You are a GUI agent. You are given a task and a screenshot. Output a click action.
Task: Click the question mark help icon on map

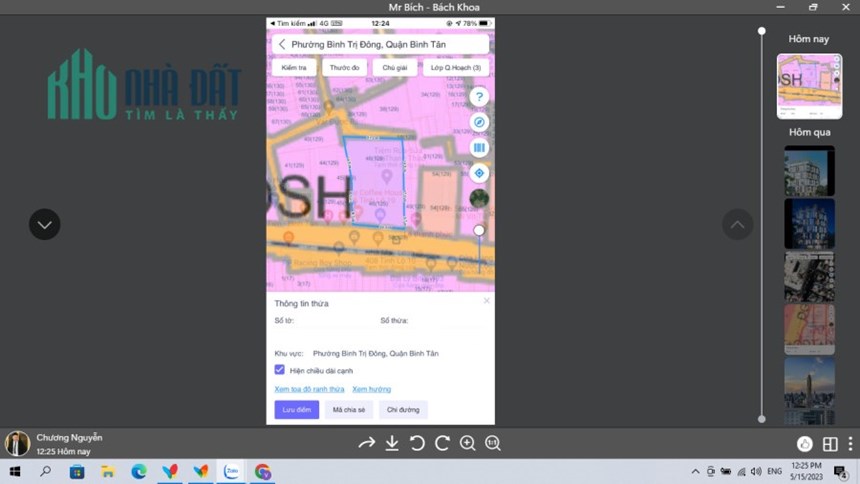pyautogui.click(x=479, y=97)
